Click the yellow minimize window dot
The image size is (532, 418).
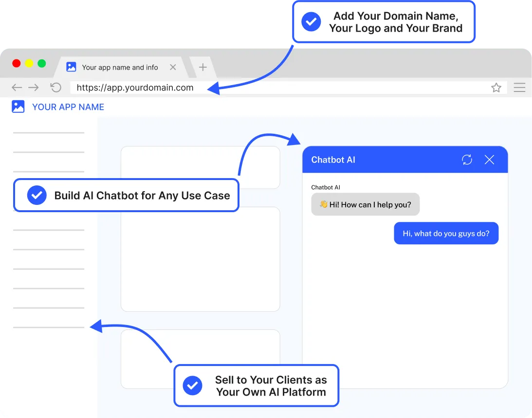click(29, 63)
